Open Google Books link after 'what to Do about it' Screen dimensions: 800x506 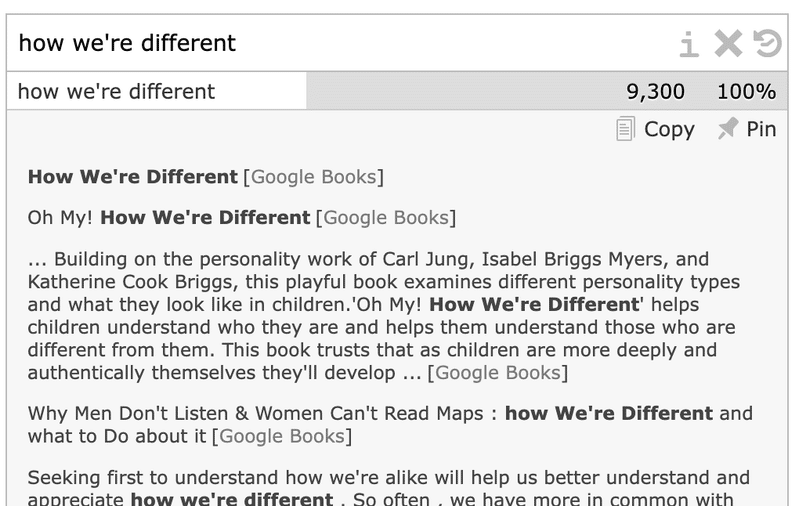tap(282, 437)
